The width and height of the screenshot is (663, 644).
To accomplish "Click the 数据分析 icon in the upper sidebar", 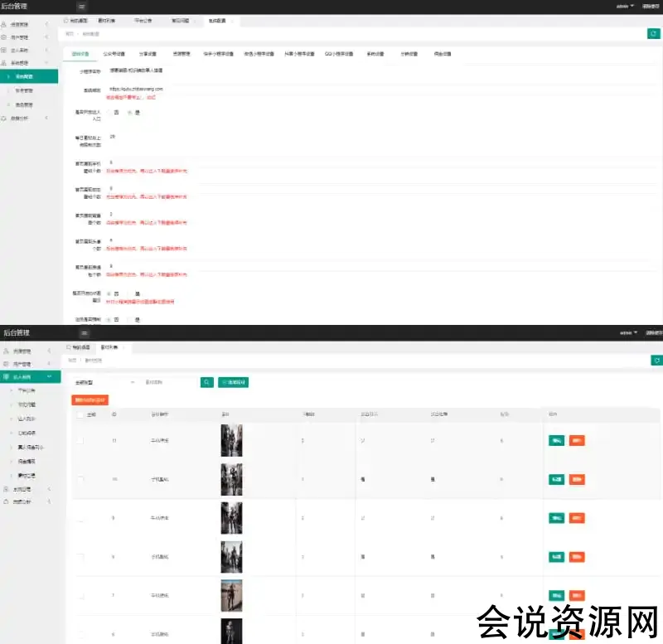I will [4, 118].
